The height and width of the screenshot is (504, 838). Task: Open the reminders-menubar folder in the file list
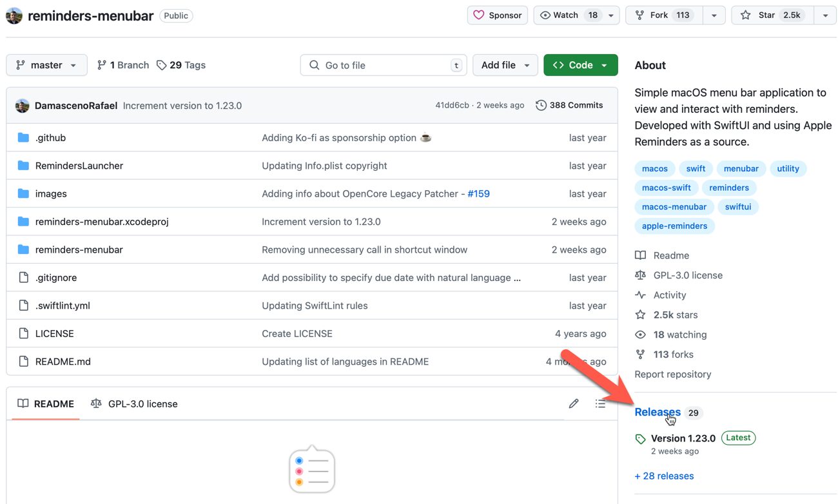pos(79,250)
